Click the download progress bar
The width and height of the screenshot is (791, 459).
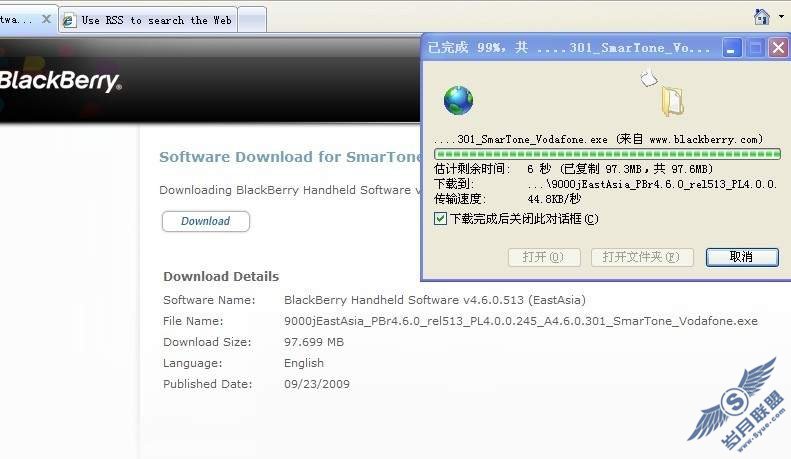(x=607, y=154)
